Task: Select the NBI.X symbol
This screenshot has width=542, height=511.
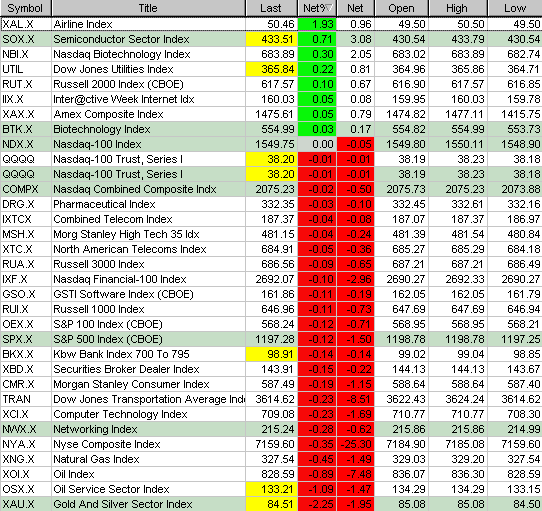Action: point(18,54)
